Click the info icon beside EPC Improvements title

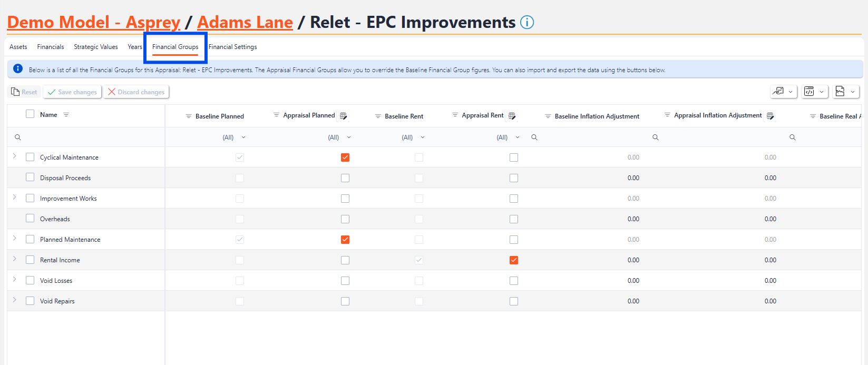[527, 22]
